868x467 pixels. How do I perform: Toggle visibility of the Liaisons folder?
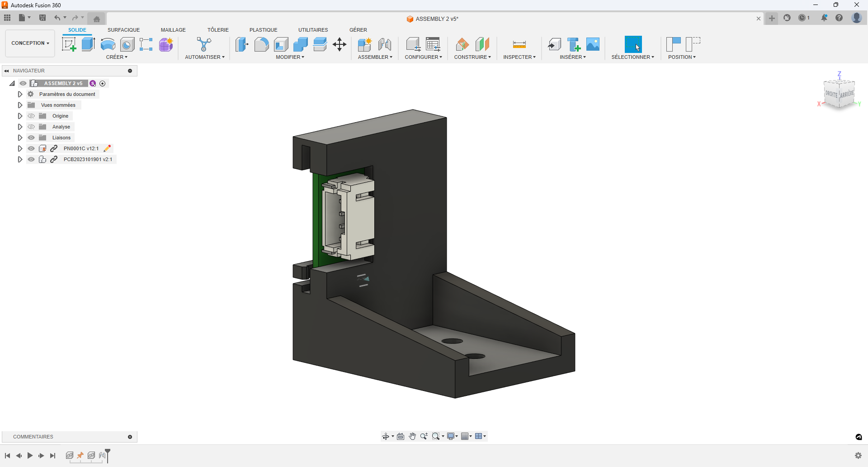click(31, 138)
